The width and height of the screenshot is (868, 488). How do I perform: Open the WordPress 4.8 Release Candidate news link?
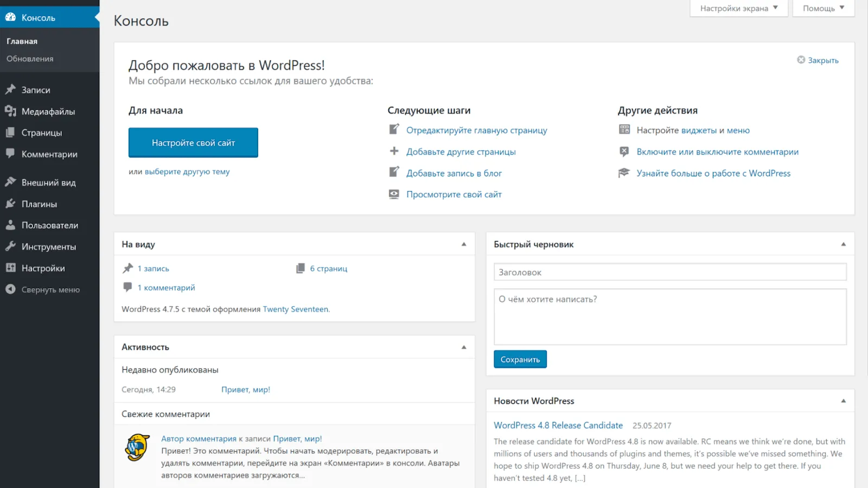pos(558,425)
